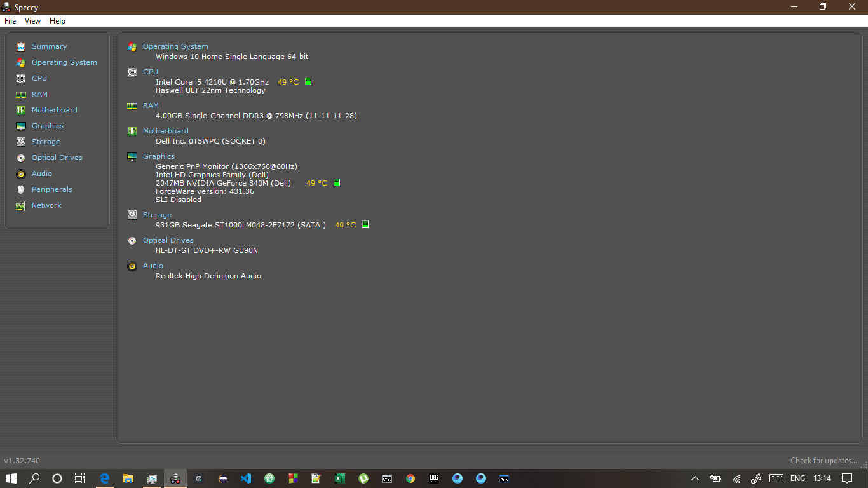Viewport: 868px width, 488px height.
Task: Select Audio in the sidebar
Action: (42, 173)
